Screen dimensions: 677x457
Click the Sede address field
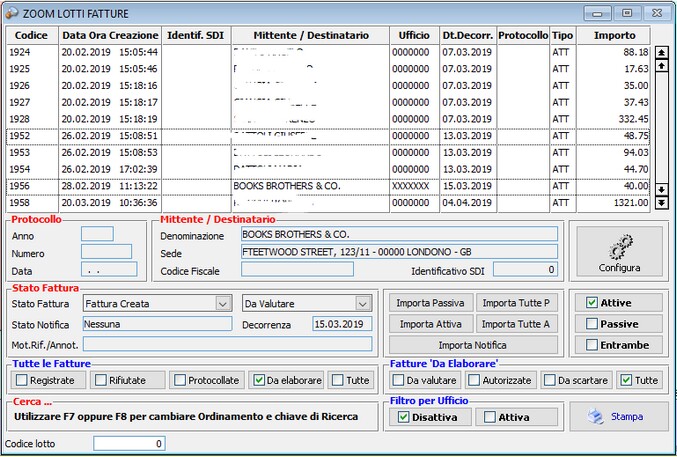click(x=399, y=252)
